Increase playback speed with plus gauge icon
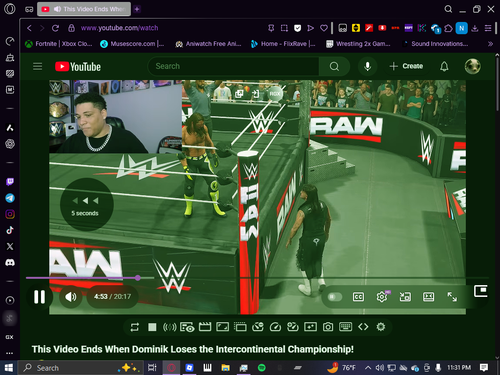 pyautogui.click(x=293, y=327)
